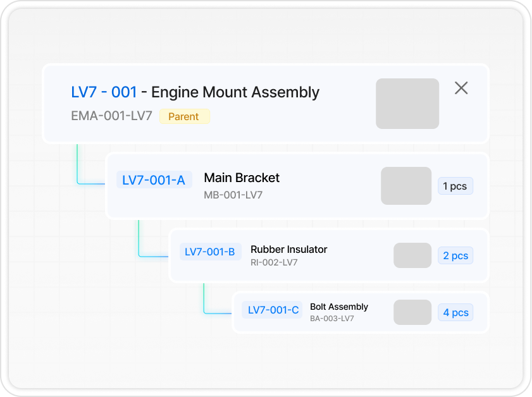
Task: Click the Main Bracket item name
Action: click(242, 178)
